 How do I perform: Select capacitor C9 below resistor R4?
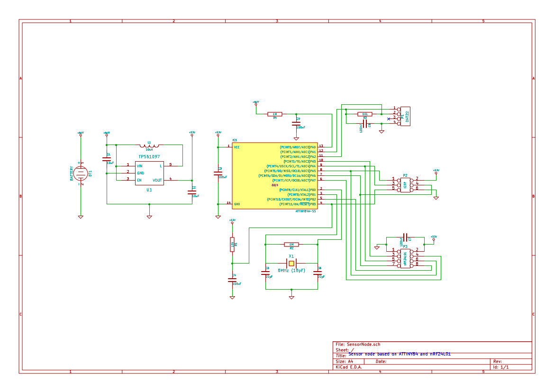click(x=296, y=123)
